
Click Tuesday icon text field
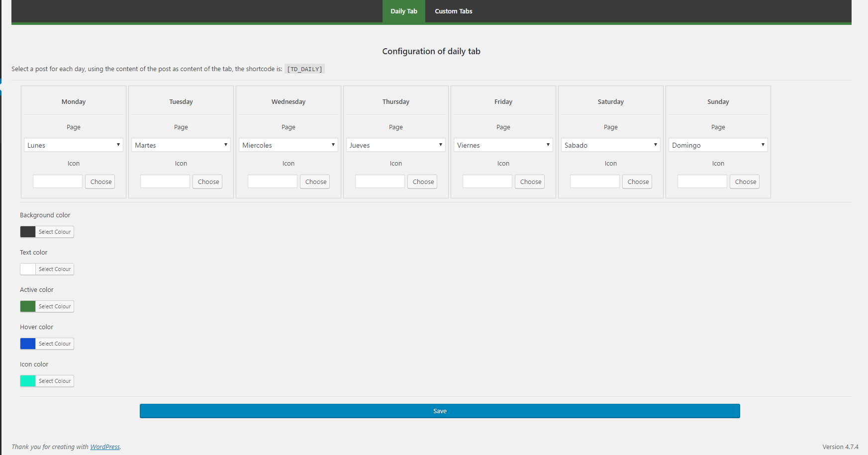point(165,182)
